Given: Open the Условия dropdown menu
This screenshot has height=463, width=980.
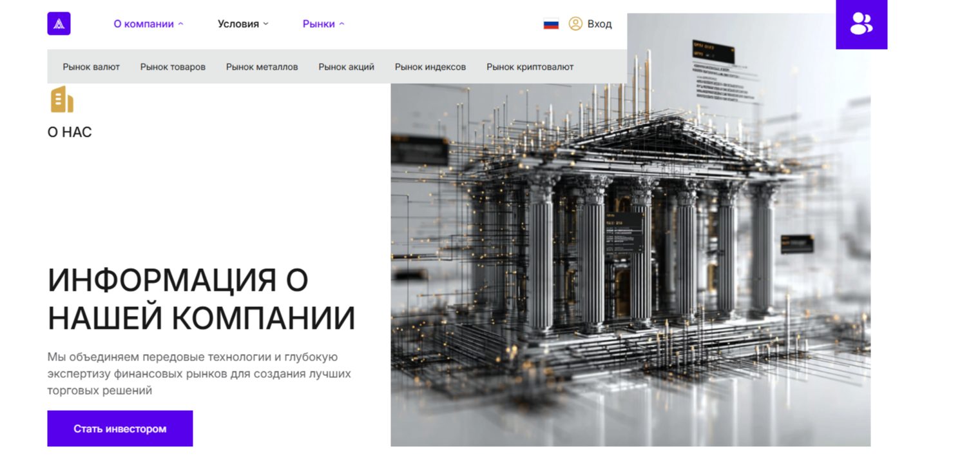Looking at the screenshot, I should click(x=243, y=24).
